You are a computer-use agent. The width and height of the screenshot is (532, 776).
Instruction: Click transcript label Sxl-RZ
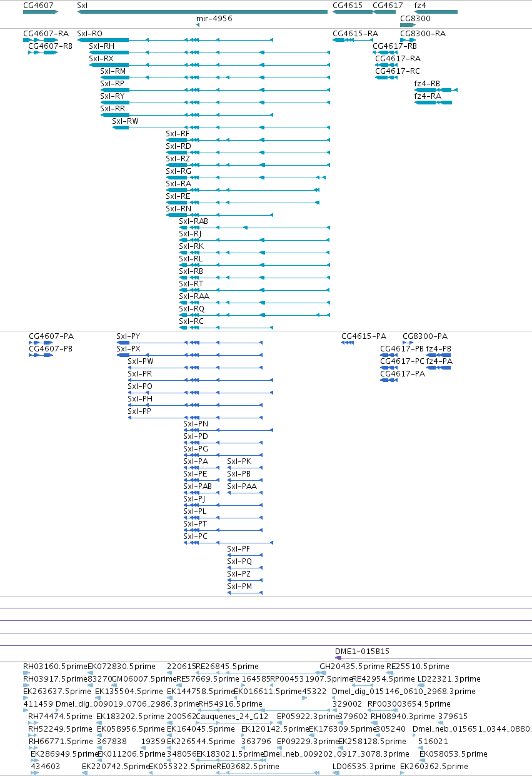(178, 159)
